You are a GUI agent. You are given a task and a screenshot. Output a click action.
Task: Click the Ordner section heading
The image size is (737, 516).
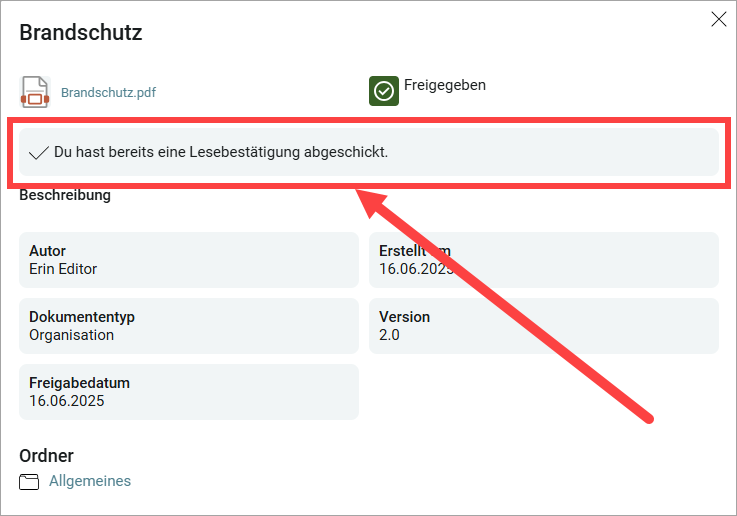(x=47, y=456)
